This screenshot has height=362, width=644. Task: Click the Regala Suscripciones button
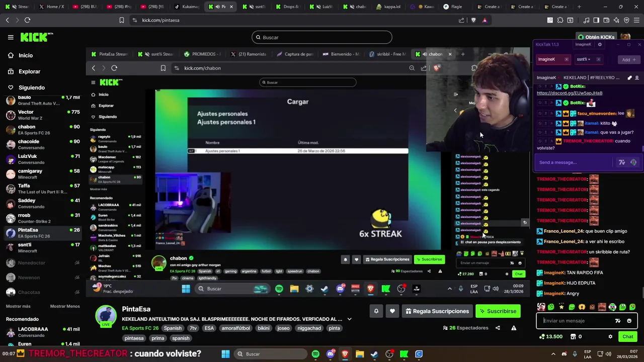pos(436,311)
